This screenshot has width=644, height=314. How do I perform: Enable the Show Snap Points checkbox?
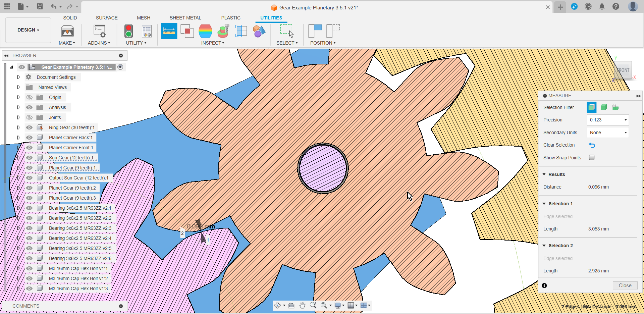click(592, 157)
